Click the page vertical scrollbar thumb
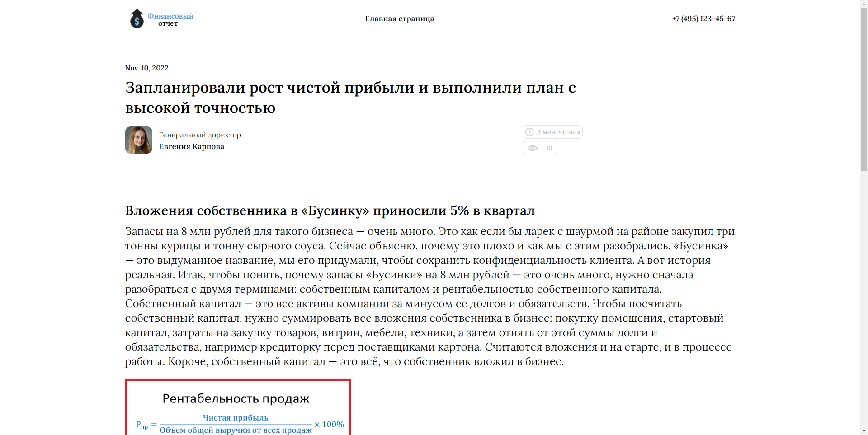The height and width of the screenshot is (435, 868). click(x=864, y=89)
